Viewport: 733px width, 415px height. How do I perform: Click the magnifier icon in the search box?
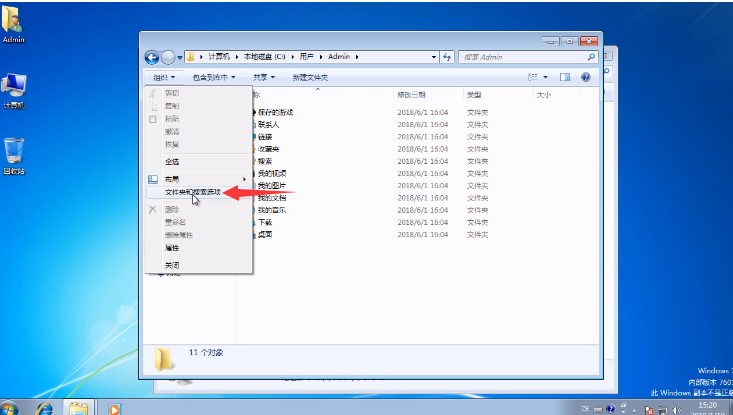tap(591, 57)
